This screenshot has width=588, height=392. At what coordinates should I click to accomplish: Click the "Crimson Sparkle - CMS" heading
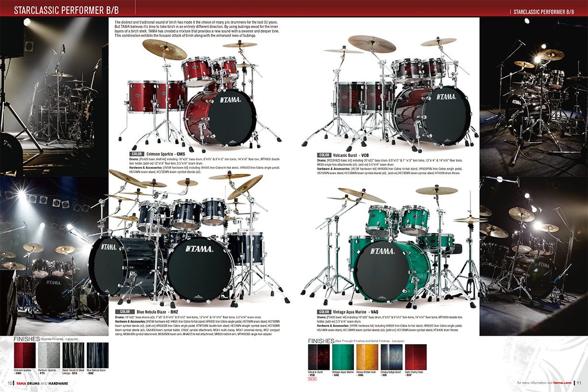(x=166, y=154)
